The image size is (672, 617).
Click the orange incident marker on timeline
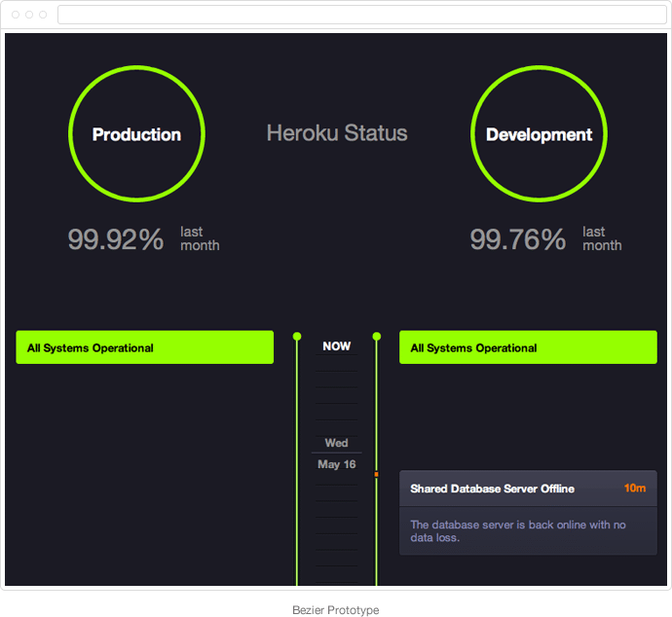click(x=377, y=474)
